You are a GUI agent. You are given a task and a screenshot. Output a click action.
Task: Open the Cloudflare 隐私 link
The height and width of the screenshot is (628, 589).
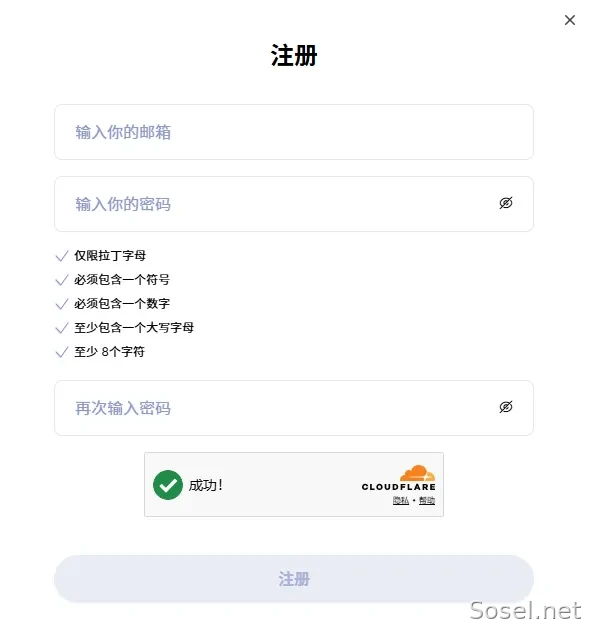[x=401, y=500]
